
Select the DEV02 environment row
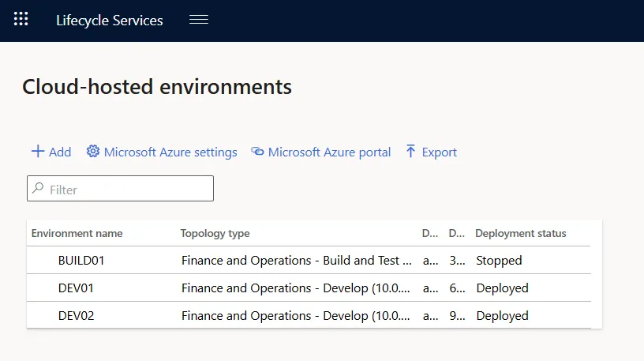coord(309,315)
